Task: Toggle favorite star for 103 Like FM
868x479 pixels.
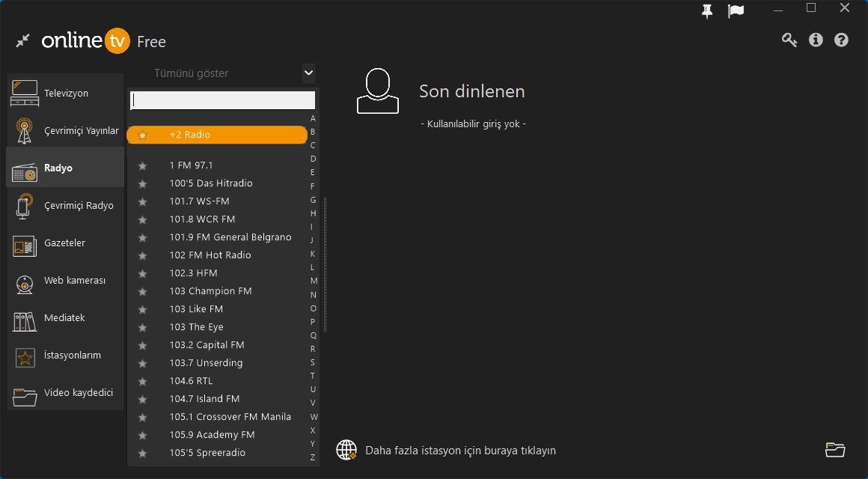Action: pos(143,309)
